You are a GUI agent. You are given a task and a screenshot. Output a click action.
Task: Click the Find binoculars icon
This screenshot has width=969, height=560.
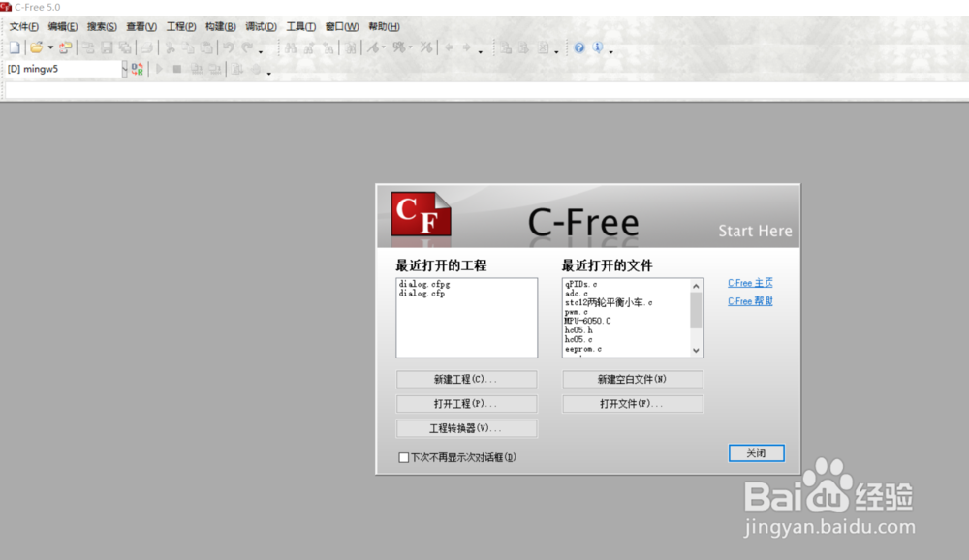point(291,47)
